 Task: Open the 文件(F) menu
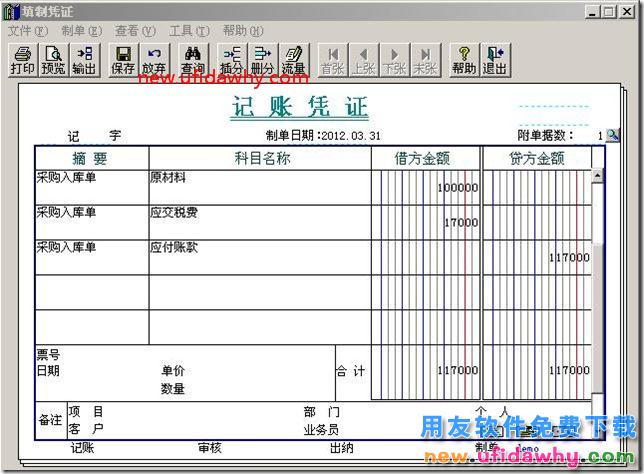pyautogui.click(x=28, y=31)
